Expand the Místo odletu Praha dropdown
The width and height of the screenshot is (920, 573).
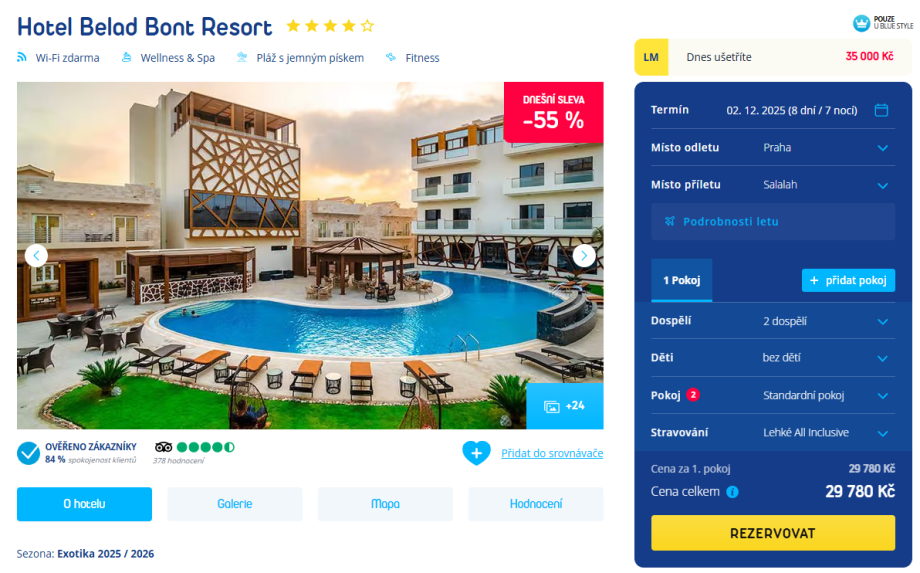coord(773,148)
